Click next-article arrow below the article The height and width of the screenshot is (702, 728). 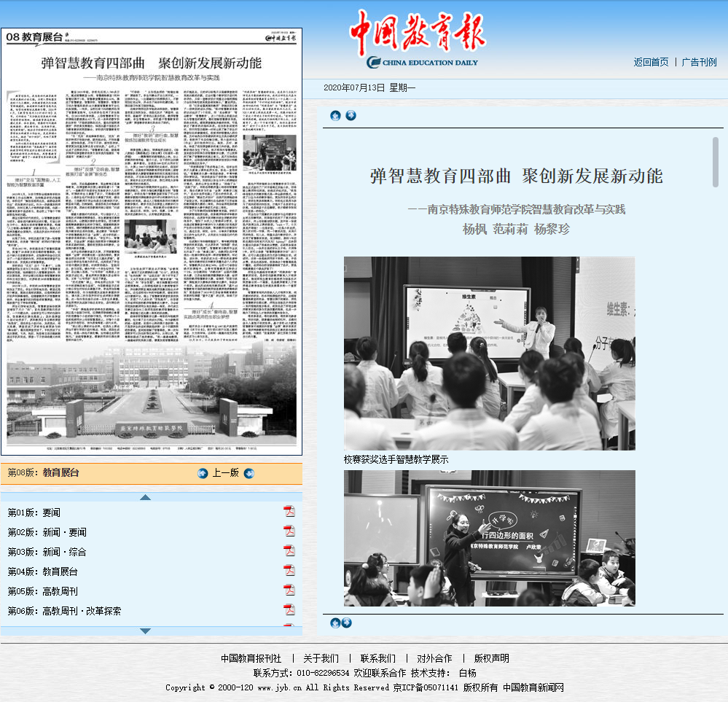pos(347,623)
